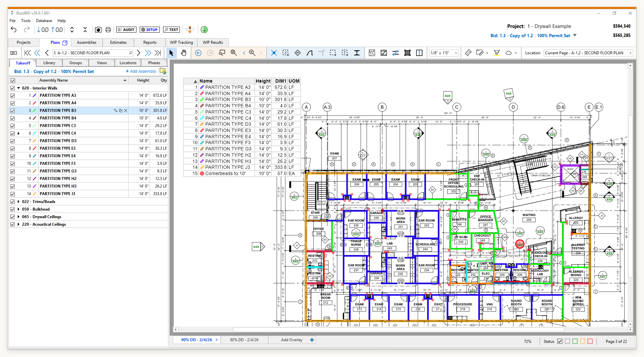Click the zoom in magnifier icon
Screen dimensions: 644x357
point(252,53)
